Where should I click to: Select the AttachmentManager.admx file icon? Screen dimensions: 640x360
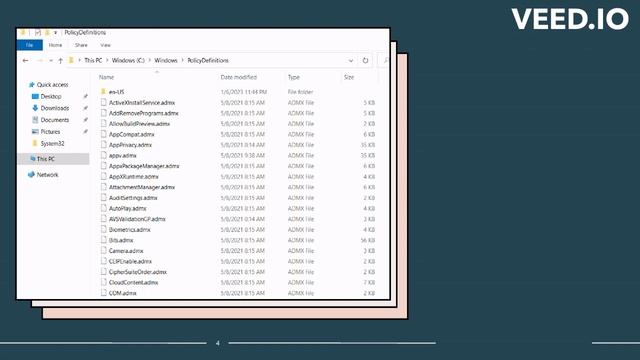104,187
